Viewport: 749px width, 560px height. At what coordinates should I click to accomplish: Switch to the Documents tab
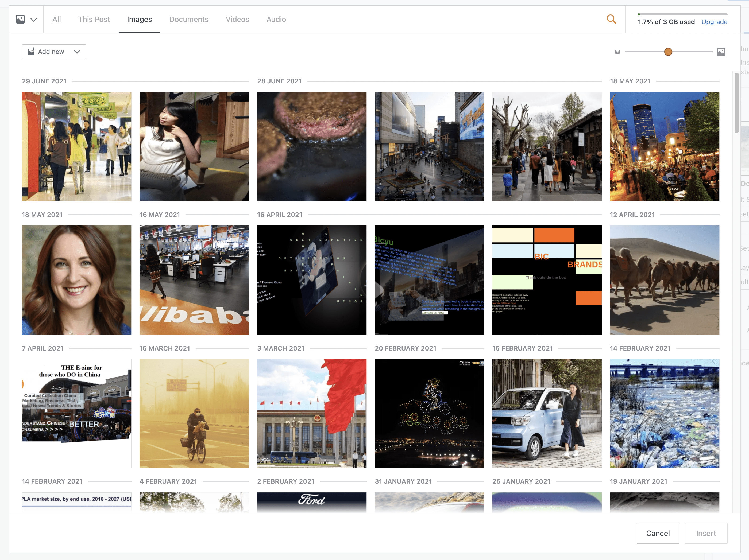tap(189, 19)
